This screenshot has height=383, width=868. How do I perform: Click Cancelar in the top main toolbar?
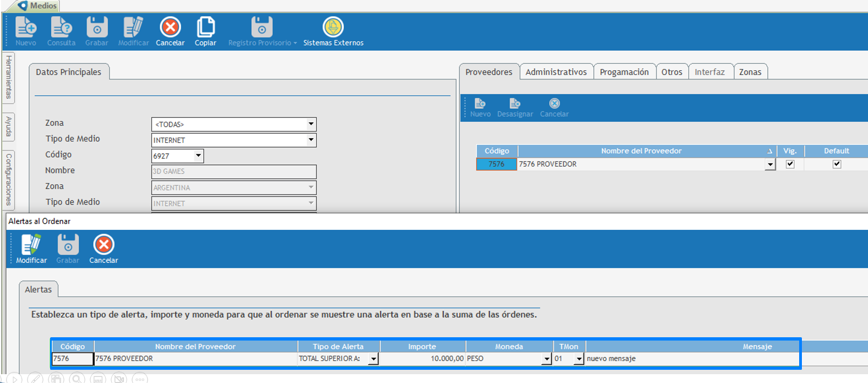click(170, 31)
